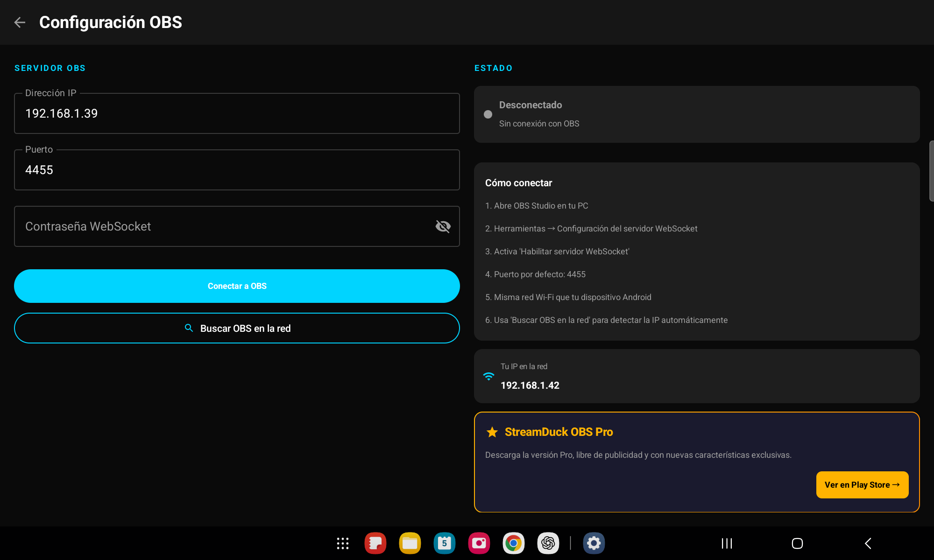Launch the Camera app from the taskbar
Viewport: 934px width, 560px height.
[x=479, y=543]
